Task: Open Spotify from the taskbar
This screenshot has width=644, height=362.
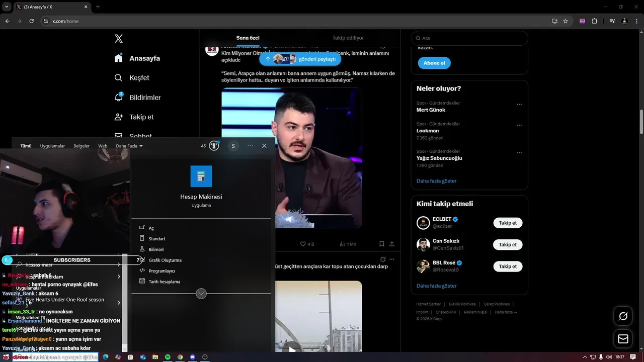Action: pyautogui.click(x=168, y=357)
